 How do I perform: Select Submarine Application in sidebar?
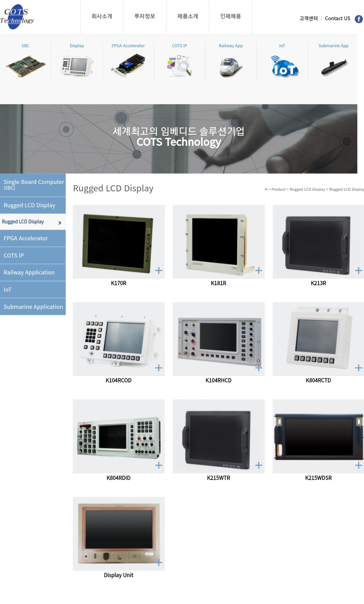tap(33, 307)
